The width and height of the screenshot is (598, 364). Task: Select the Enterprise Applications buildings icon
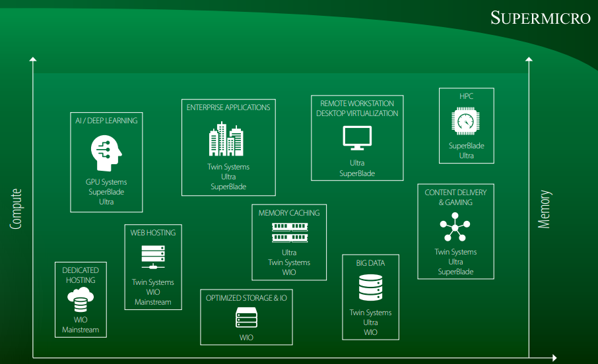pos(226,140)
